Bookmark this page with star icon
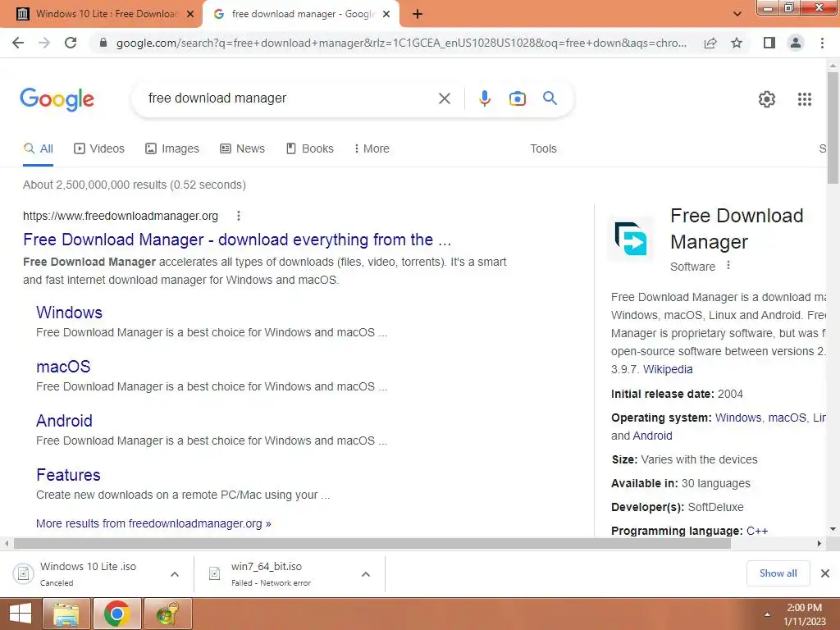 click(x=737, y=43)
